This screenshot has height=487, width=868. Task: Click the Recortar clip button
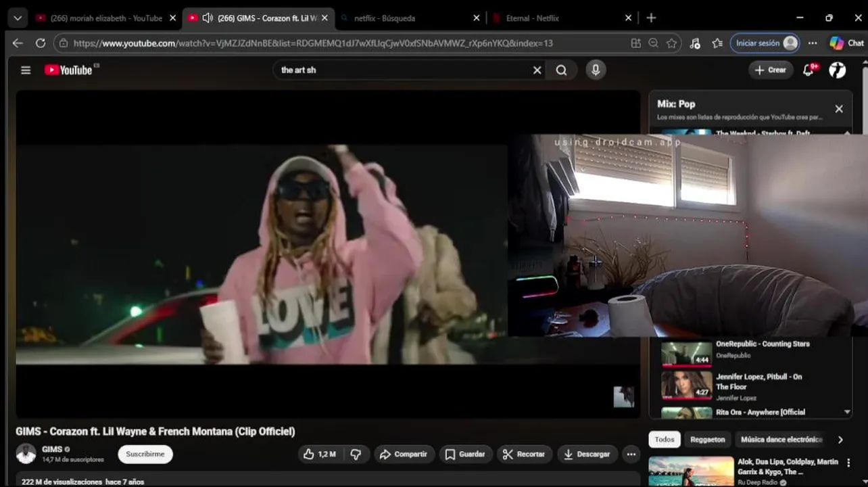[524, 454]
